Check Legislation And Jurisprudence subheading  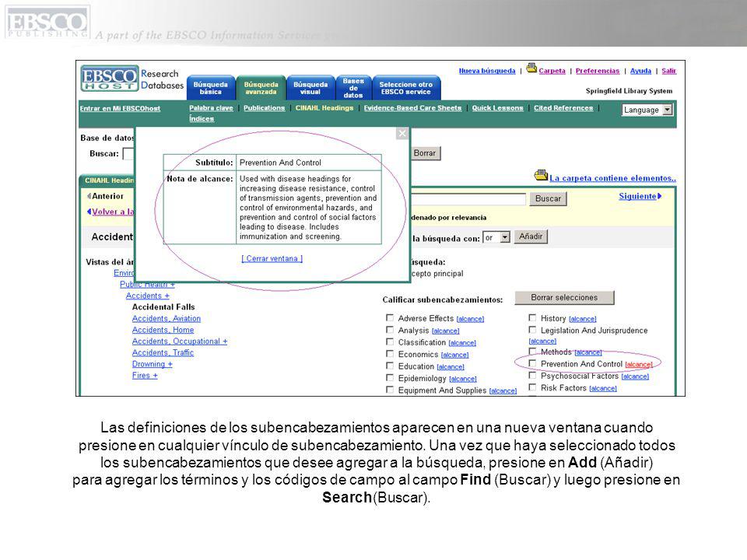tap(532, 330)
